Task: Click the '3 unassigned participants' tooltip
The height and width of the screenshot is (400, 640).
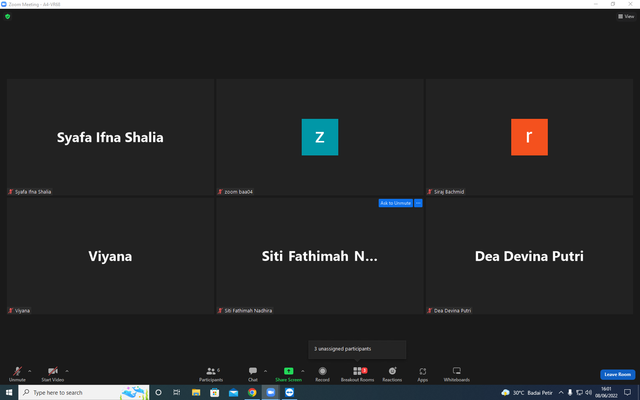Action: pos(357,349)
